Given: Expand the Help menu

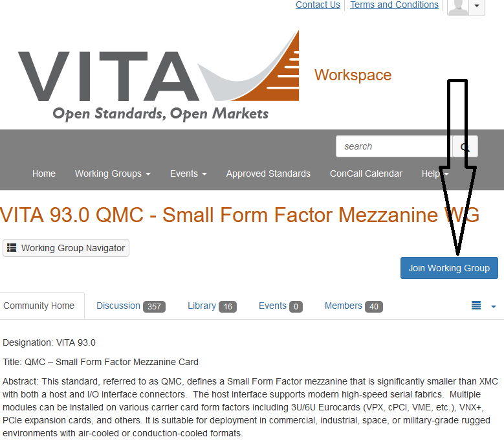Looking at the screenshot, I should tap(435, 173).
